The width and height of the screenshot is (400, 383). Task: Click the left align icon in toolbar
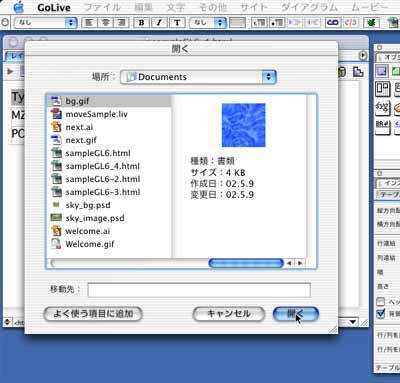coord(89,23)
